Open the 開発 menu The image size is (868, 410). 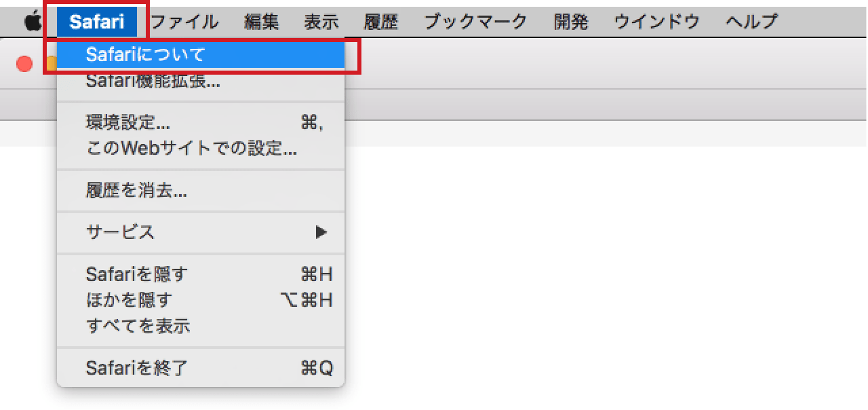point(571,22)
